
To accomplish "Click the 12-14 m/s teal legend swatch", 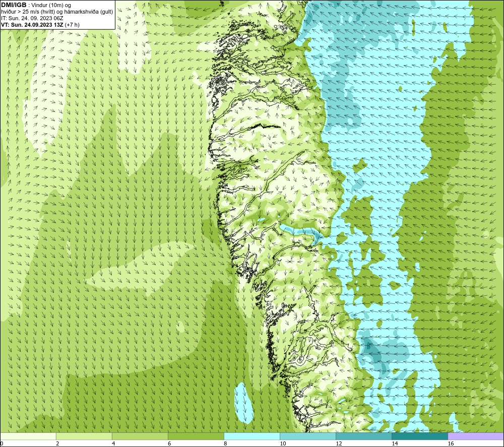I will 363,436.
